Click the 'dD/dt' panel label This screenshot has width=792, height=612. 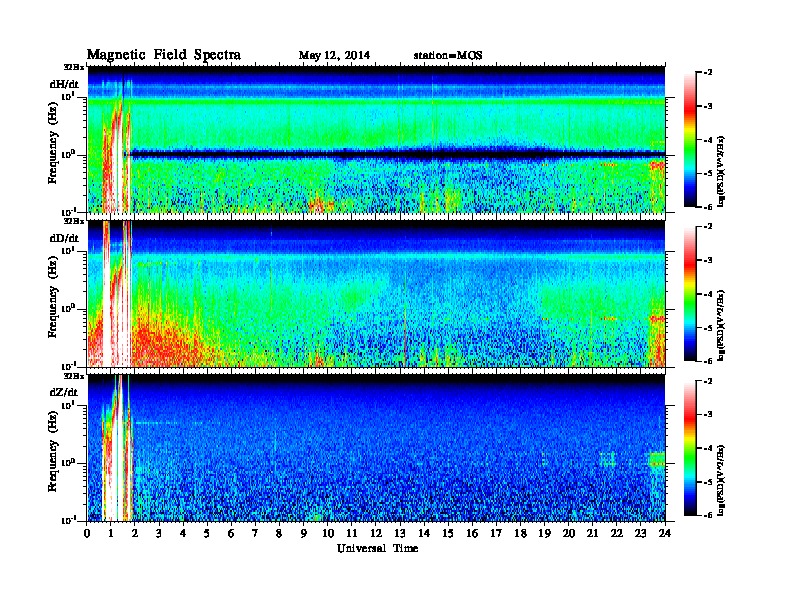click(64, 238)
